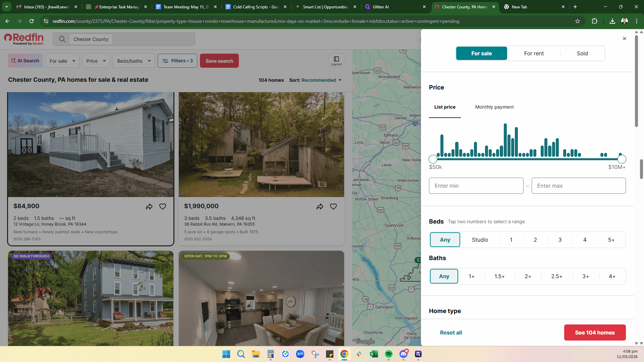Select the Sold option

pos(582,53)
